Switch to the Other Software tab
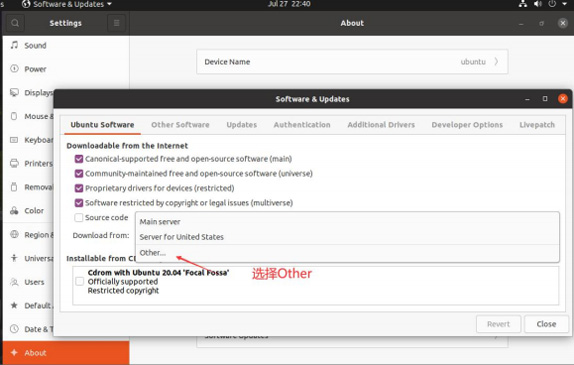The image size is (574, 365). pyautogui.click(x=180, y=125)
